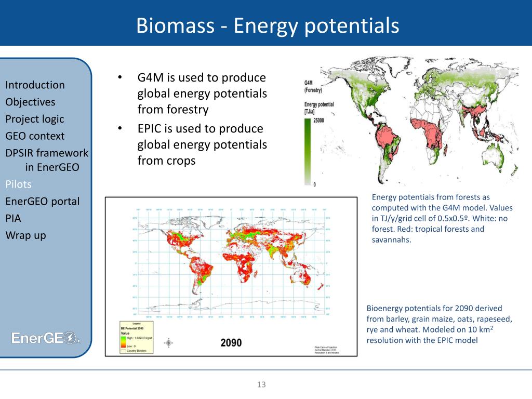Select the Introduction sidebar item

[x=35, y=85]
